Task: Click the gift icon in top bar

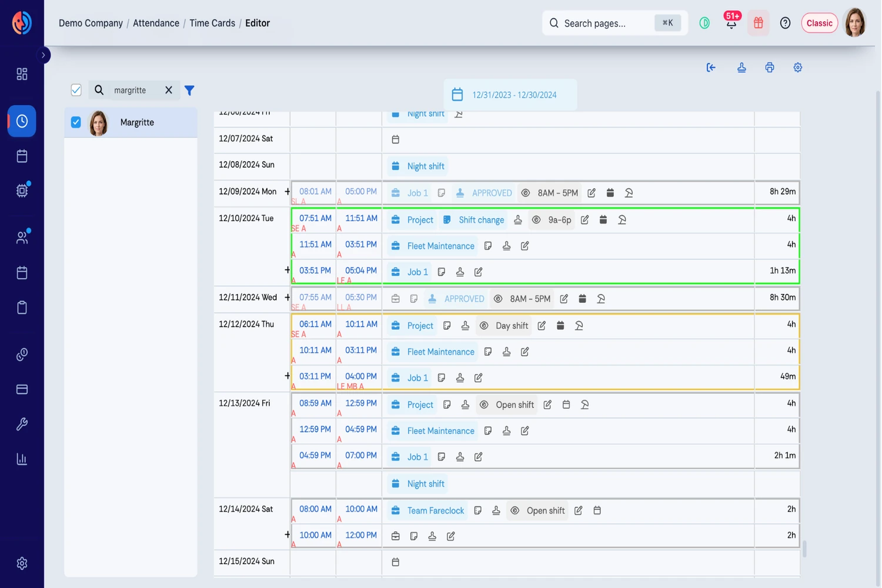Action: point(759,23)
